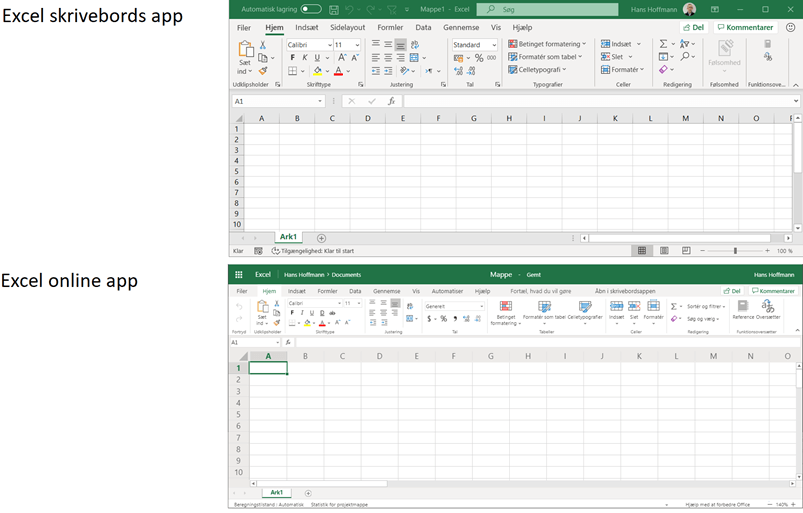
Task: Open the app launcher grid in Excel online
Action: click(x=239, y=274)
